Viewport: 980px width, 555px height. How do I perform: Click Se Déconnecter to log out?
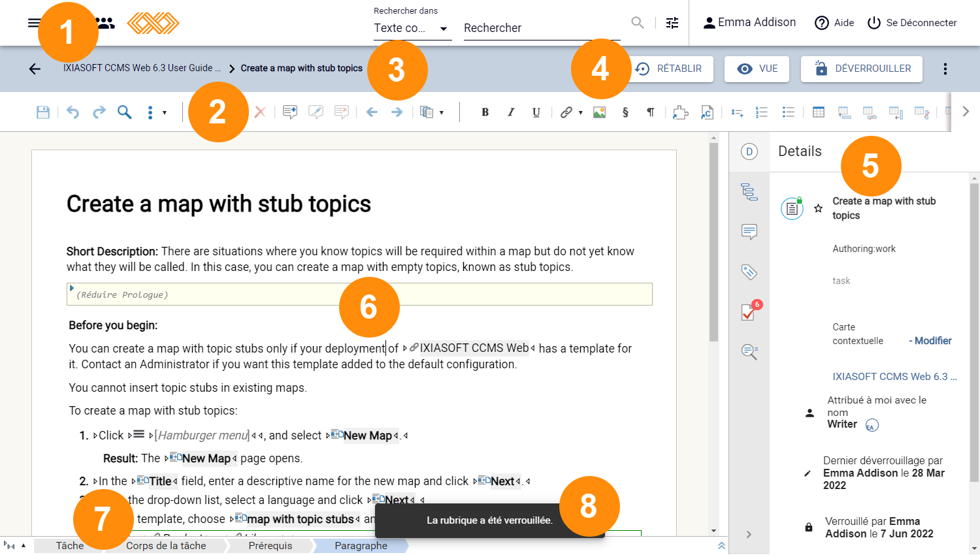[912, 23]
